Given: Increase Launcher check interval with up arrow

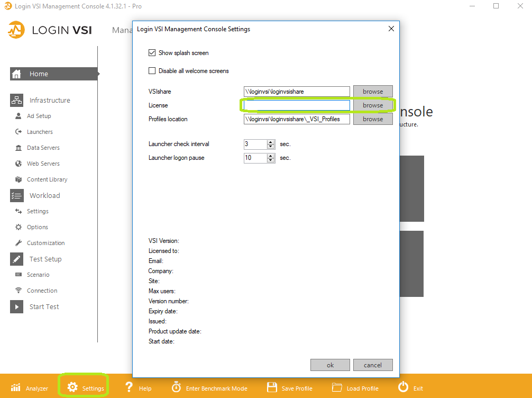Looking at the screenshot, I should (270, 142).
